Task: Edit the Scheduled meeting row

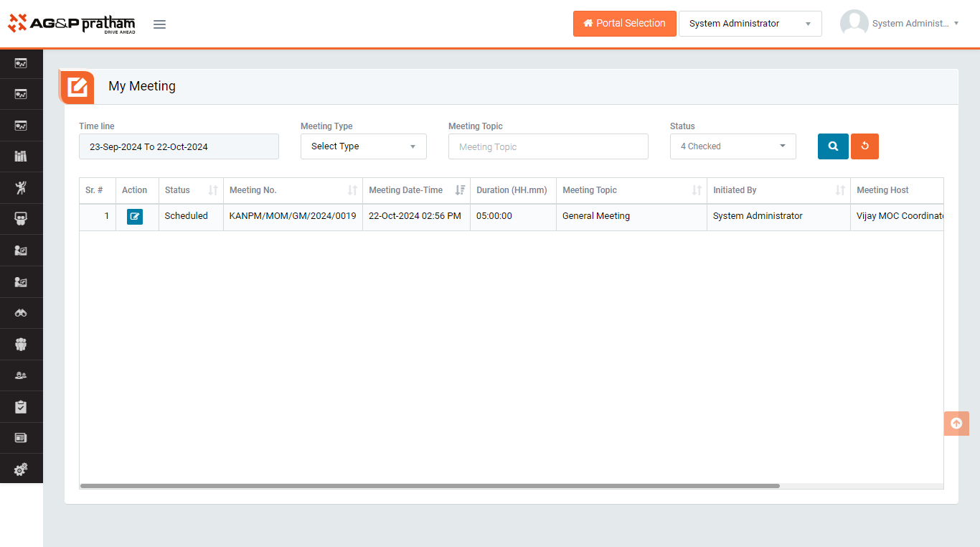Action: [135, 217]
